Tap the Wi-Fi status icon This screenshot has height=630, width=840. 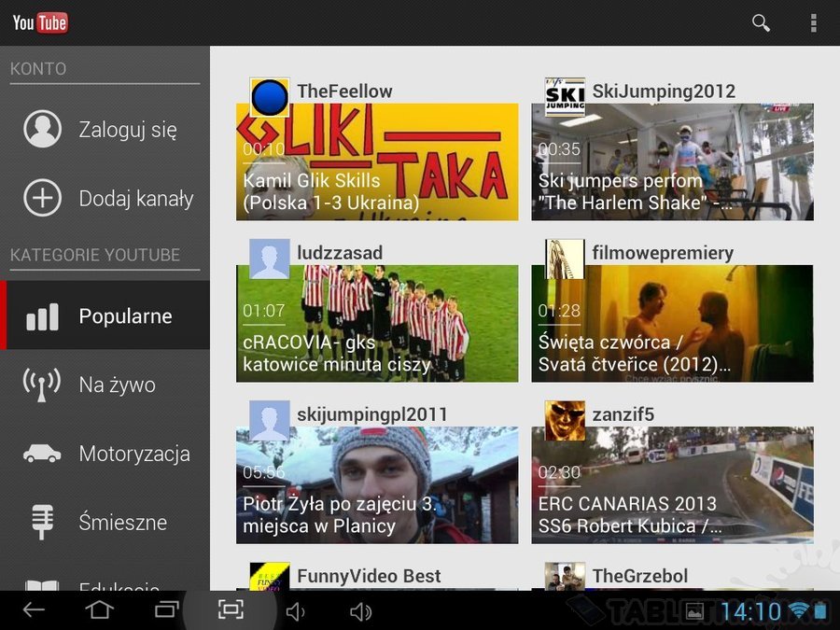click(799, 610)
